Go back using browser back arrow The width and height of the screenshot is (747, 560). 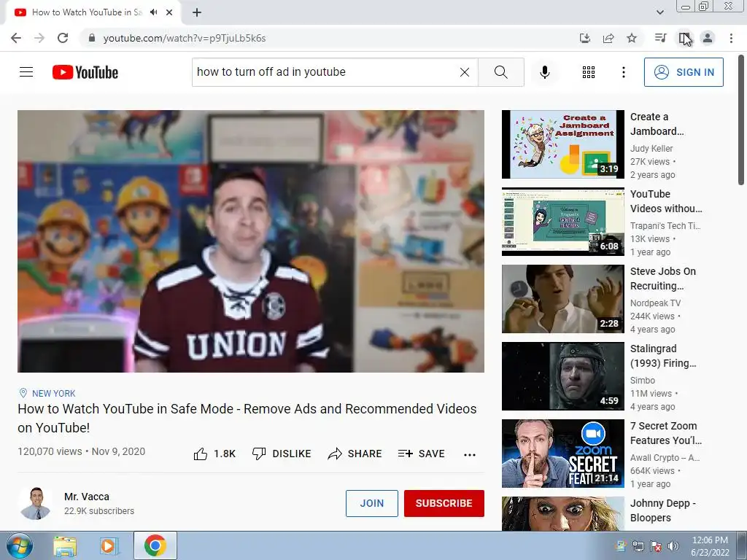pyautogui.click(x=16, y=38)
